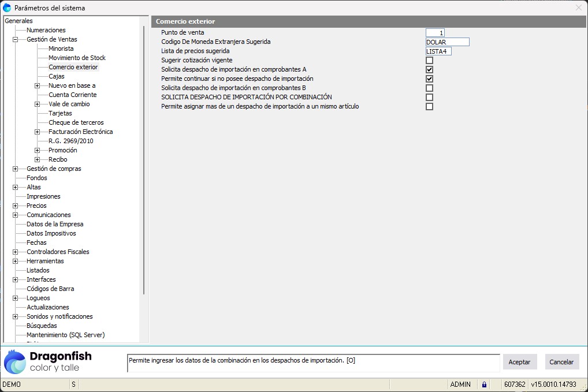588x392 pixels.
Task: Expand the Facturación Electrónica node
Action: [37, 132]
